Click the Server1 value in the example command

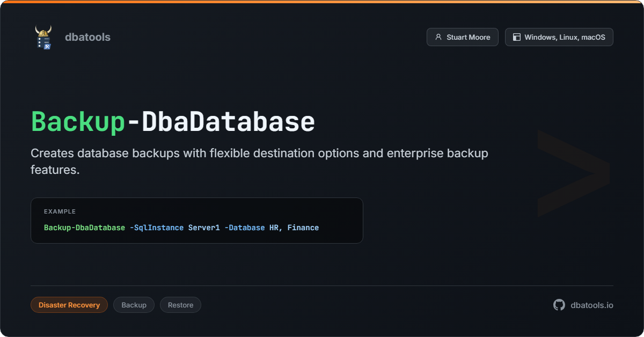[204, 228]
